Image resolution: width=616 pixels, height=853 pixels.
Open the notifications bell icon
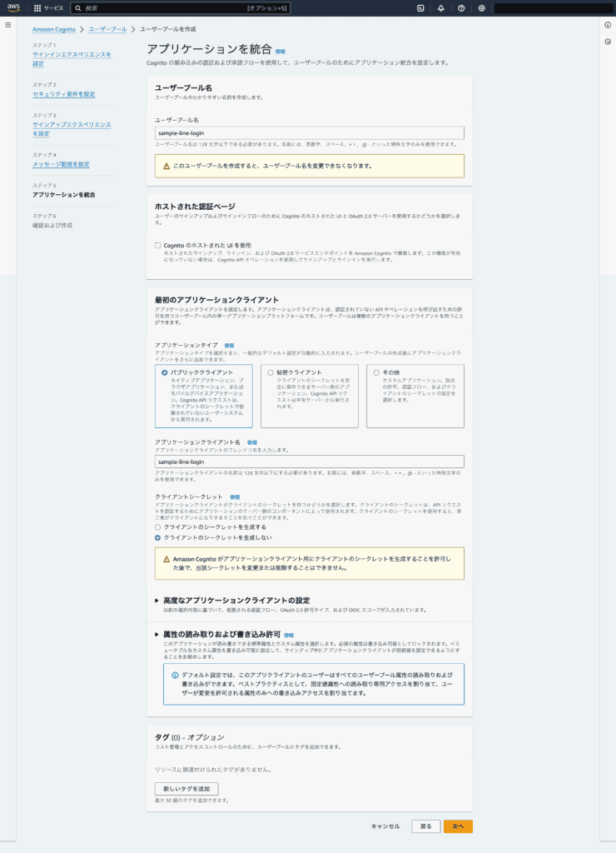pyautogui.click(x=440, y=8)
